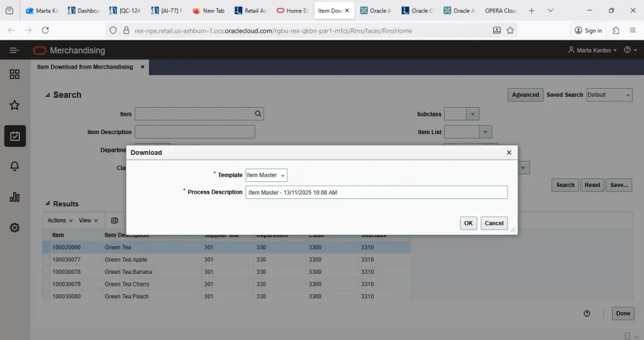This screenshot has height=340, width=644.
Task: Expand the Saved Search dropdown
Action: [609, 95]
